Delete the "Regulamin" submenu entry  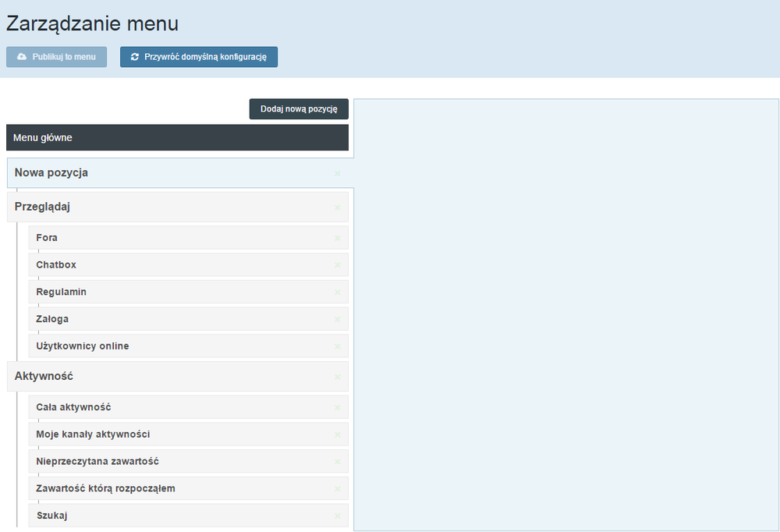337,292
